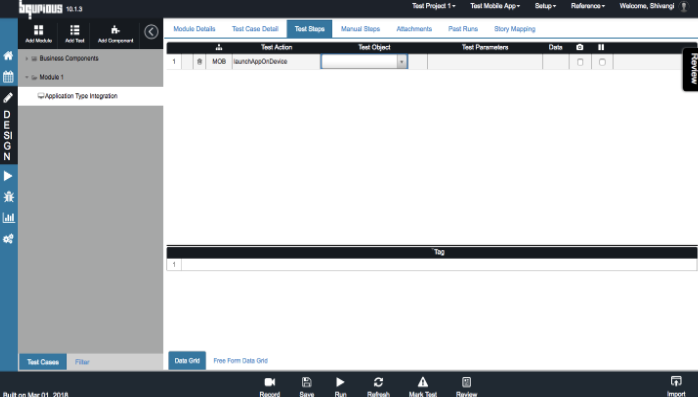Switch to the Past Runs tab

click(x=463, y=29)
